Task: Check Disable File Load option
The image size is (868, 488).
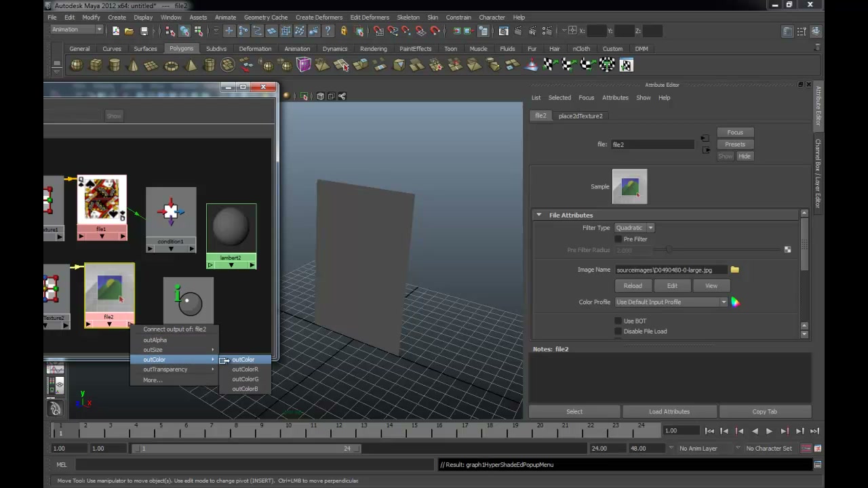Action: pyautogui.click(x=618, y=331)
